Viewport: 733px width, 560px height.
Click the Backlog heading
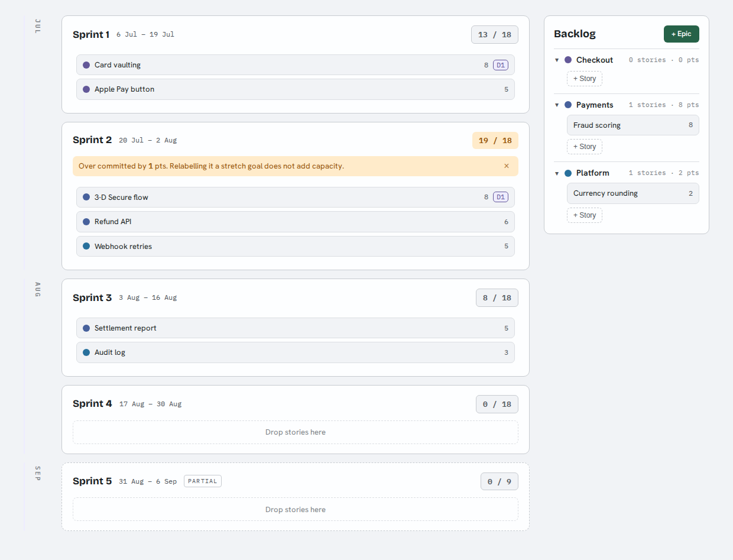575,34
